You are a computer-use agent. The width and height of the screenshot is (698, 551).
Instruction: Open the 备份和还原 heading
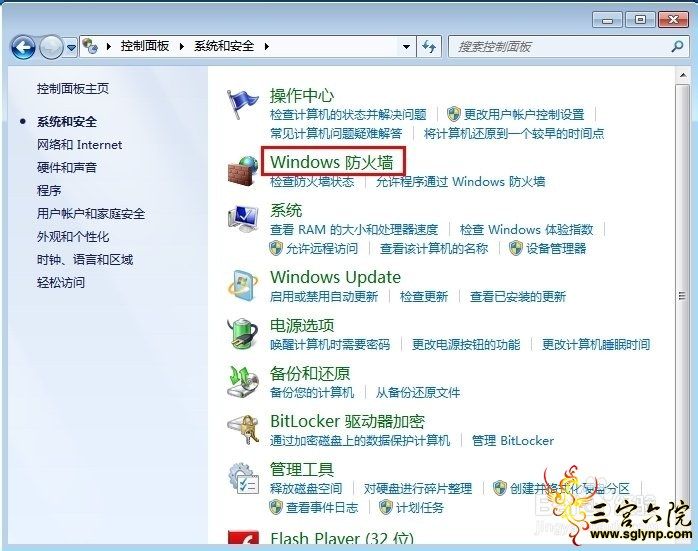coord(310,373)
